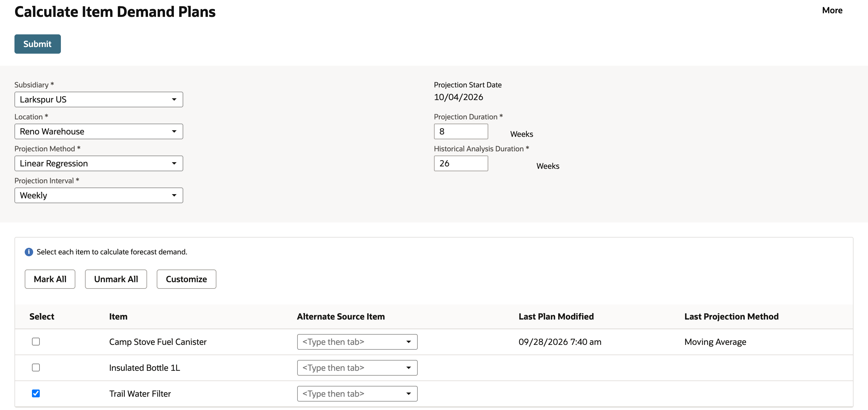Image resolution: width=868 pixels, height=410 pixels.
Task: Open the More menu
Action: pyautogui.click(x=832, y=11)
